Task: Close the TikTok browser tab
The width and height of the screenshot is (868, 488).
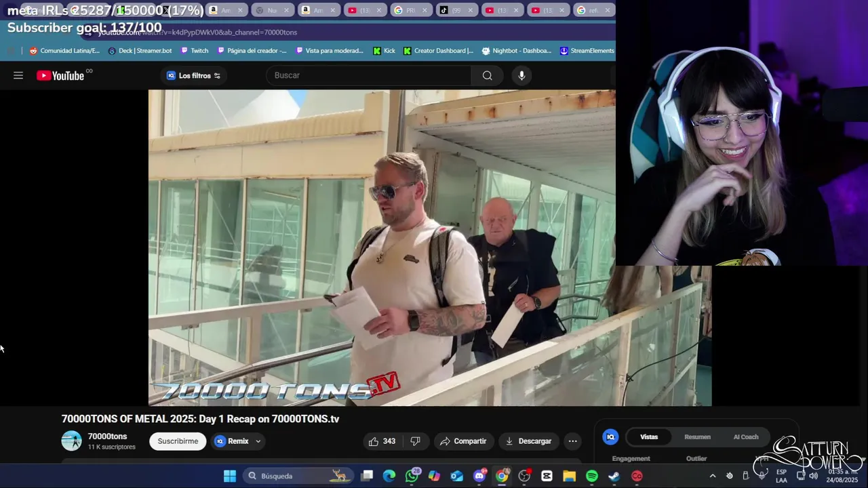Action: click(471, 10)
